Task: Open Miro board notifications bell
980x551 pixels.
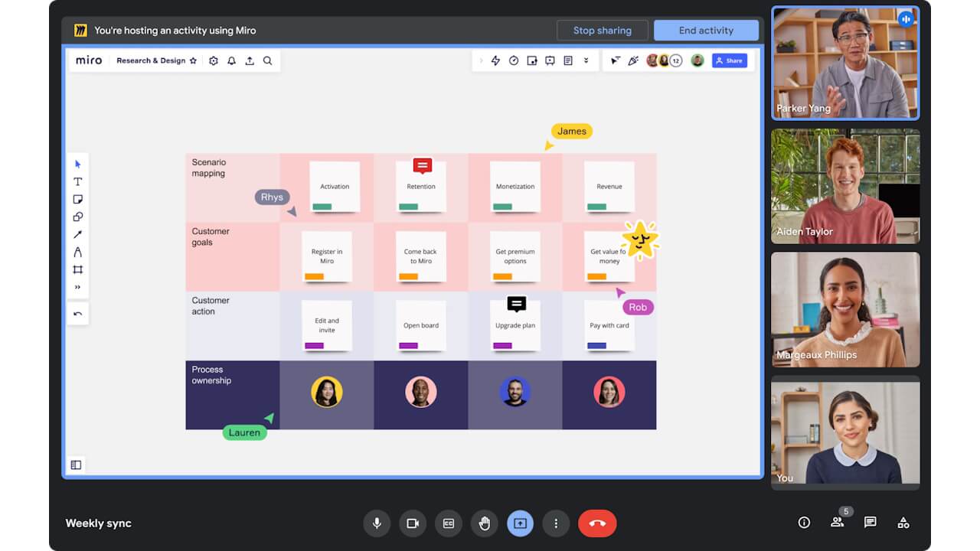Action: [231, 60]
